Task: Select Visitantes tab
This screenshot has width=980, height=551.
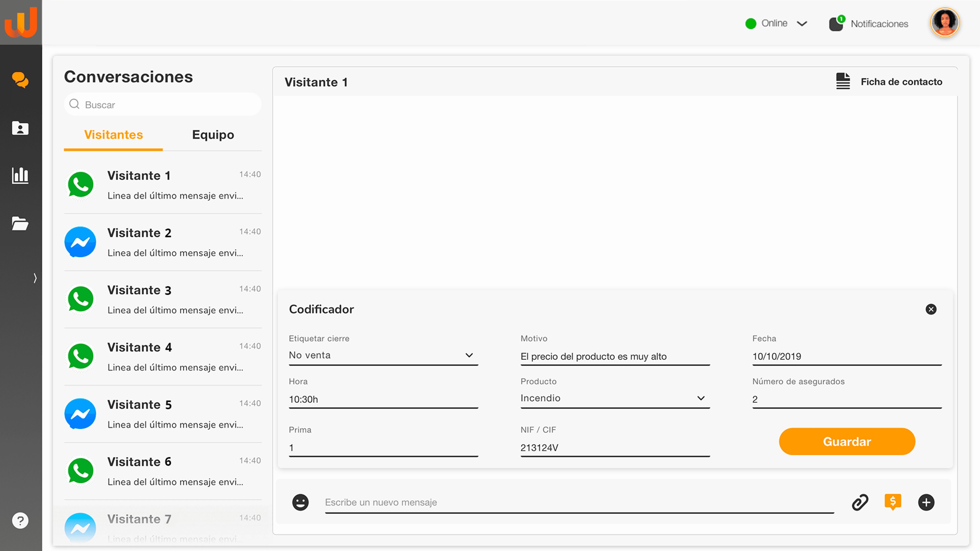Action: click(113, 135)
